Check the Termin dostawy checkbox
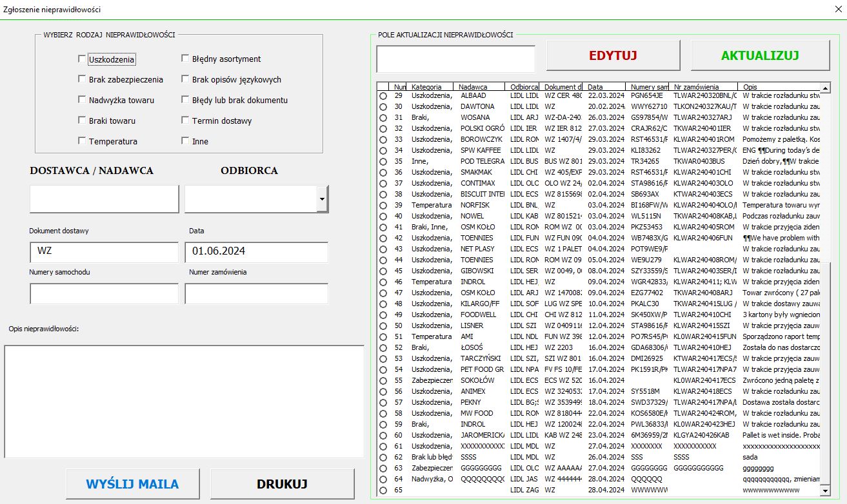847x504 pixels. click(x=185, y=121)
